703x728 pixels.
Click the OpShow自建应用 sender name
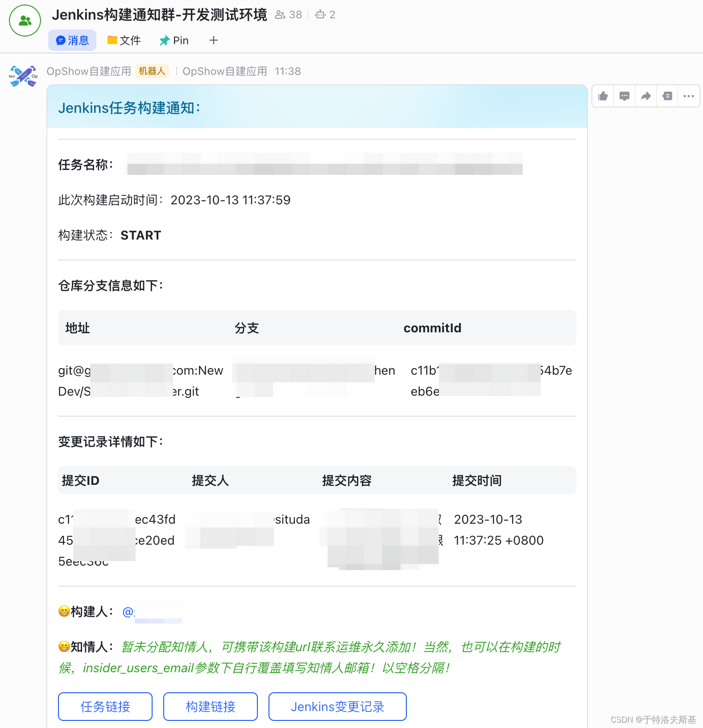pos(89,71)
